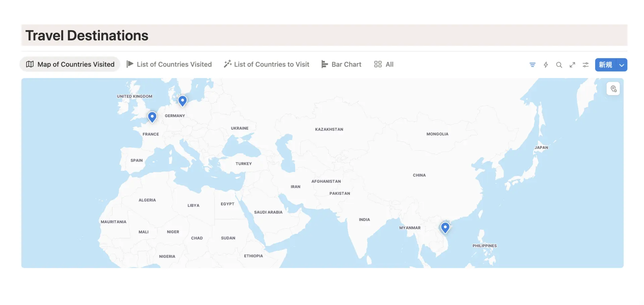
Task: Open the lightning bolt automations icon
Action: coord(546,65)
